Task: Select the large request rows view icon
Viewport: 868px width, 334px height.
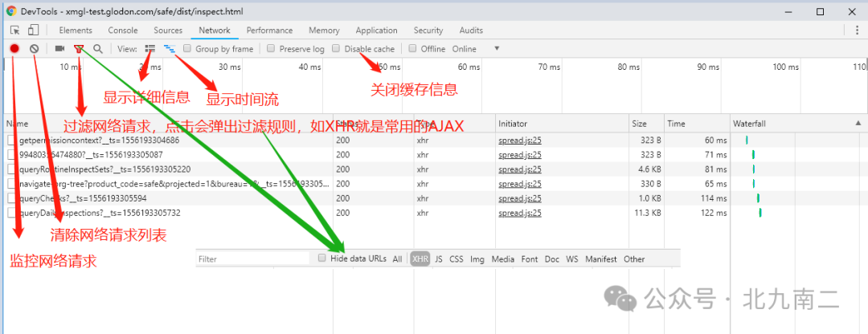Action: pos(150,49)
